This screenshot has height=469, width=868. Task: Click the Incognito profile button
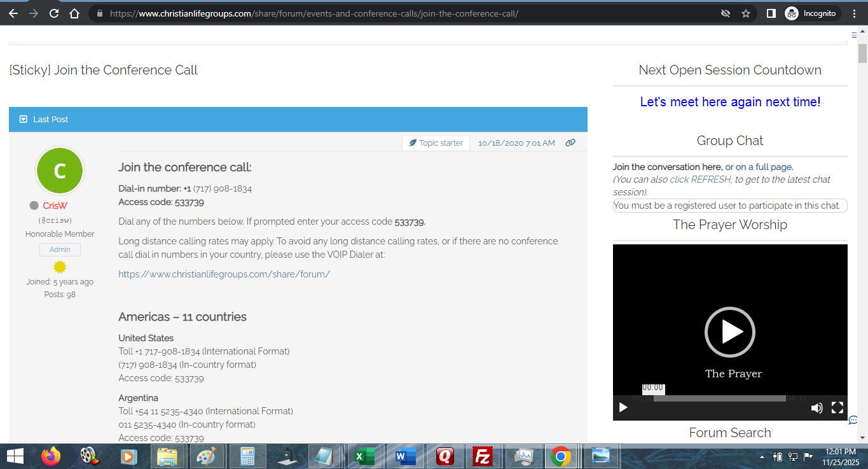[x=812, y=13]
